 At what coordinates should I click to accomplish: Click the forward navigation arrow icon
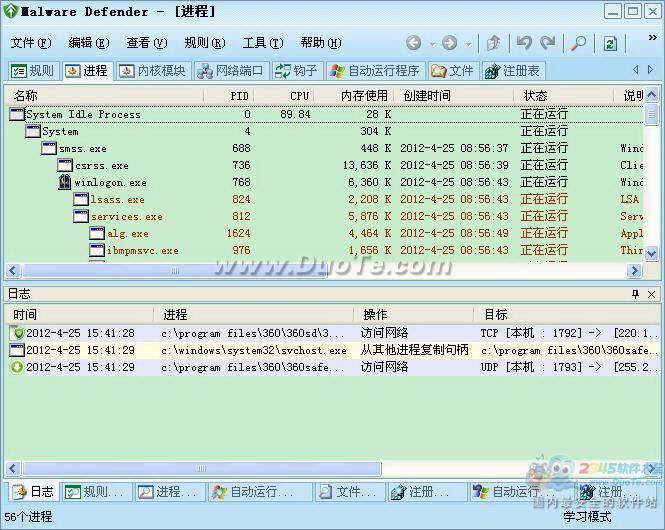(x=450, y=43)
